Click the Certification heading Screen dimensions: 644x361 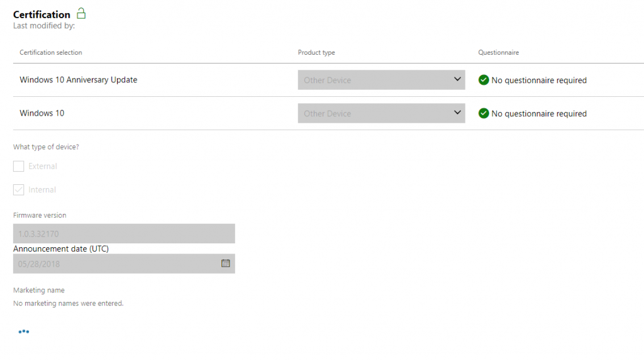pyautogui.click(x=42, y=15)
